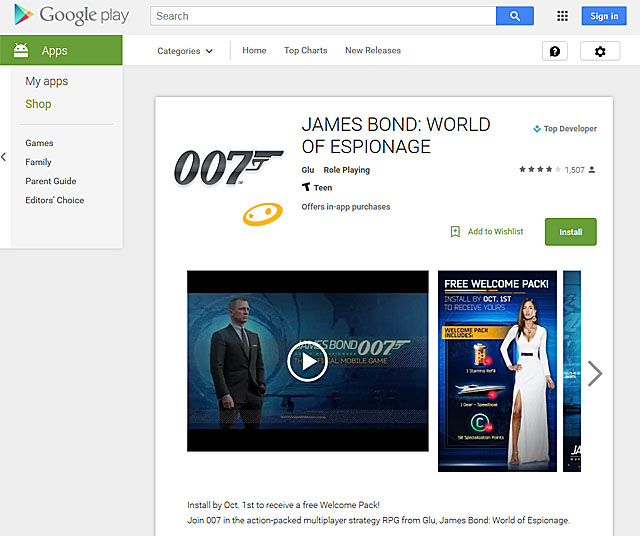This screenshot has height=536, width=640.
Task: Open the New Releases tab
Action: tap(372, 51)
